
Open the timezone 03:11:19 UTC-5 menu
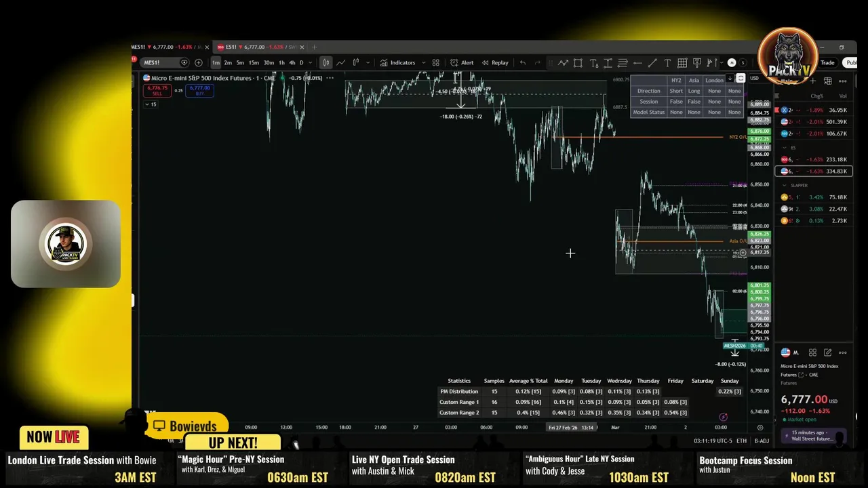click(712, 441)
